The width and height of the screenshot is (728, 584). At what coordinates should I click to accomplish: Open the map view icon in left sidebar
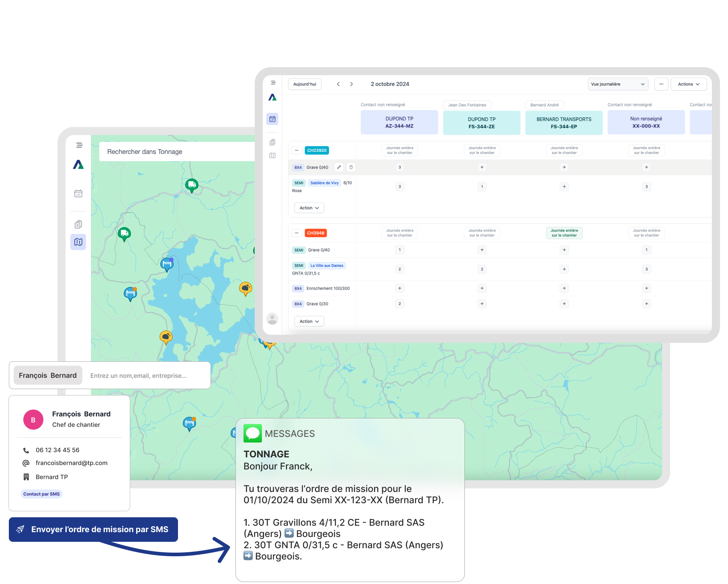click(x=78, y=242)
